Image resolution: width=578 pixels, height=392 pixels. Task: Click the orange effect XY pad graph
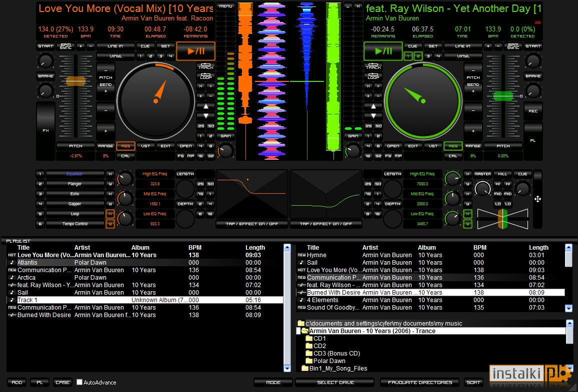tap(252, 194)
